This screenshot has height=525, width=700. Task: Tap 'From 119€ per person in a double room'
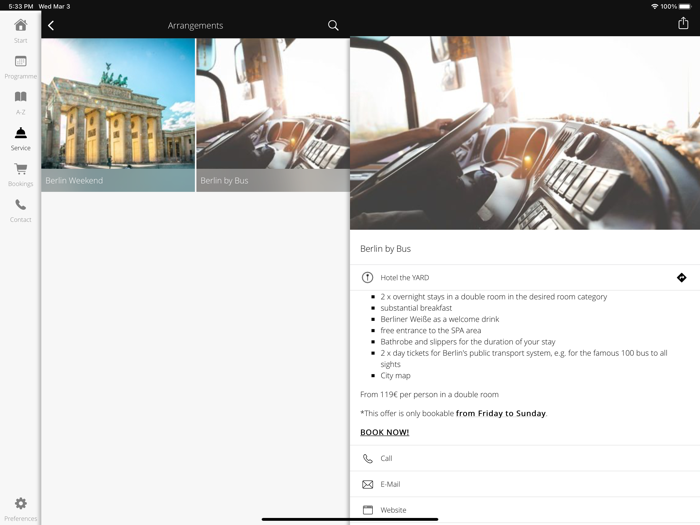coord(429,395)
